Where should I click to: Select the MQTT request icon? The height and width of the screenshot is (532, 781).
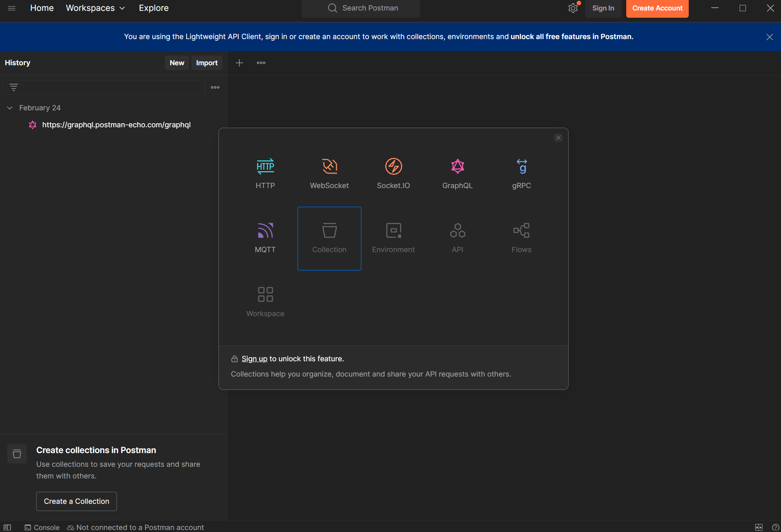pyautogui.click(x=265, y=230)
